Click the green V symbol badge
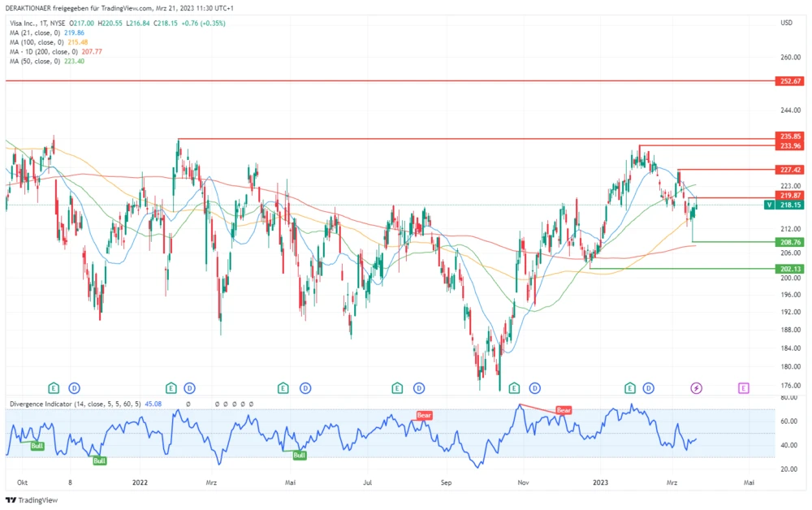The height and width of the screenshot is (510, 812). (769, 205)
